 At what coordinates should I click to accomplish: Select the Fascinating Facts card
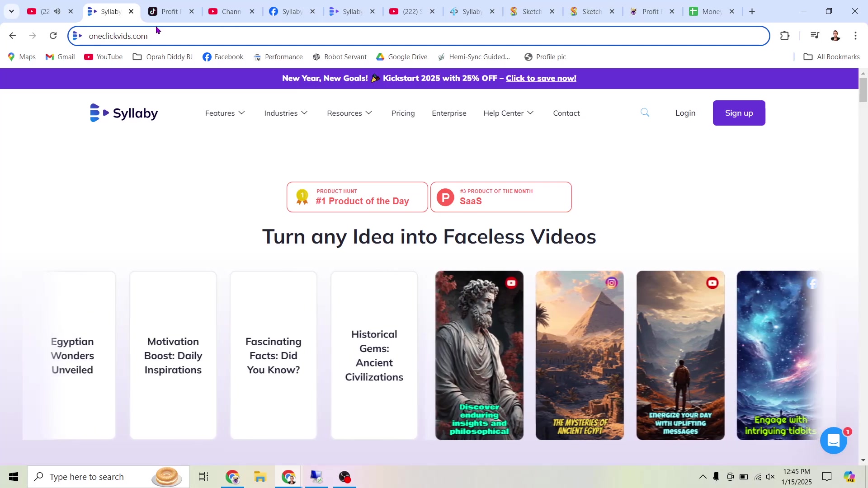[274, 355]
